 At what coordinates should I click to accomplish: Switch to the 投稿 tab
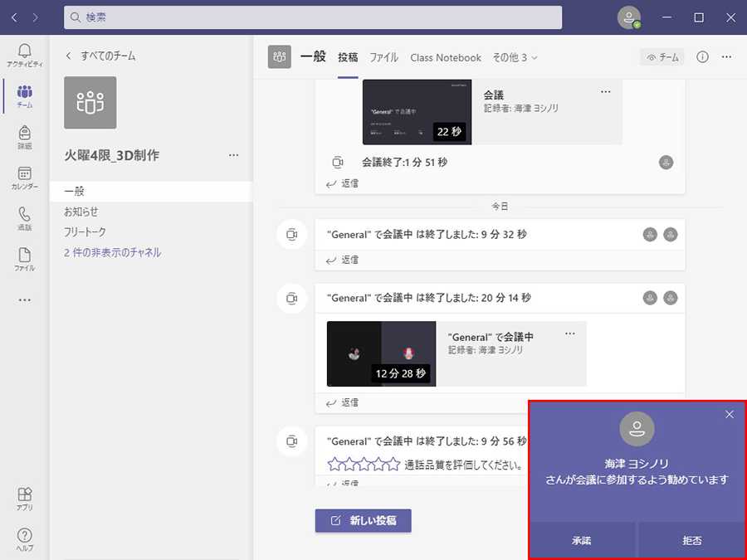[348, 57]
